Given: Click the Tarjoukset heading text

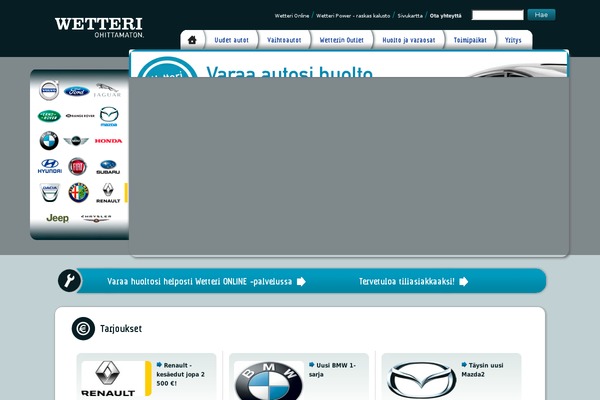Looking at the screenshot, I should point(121,329).
